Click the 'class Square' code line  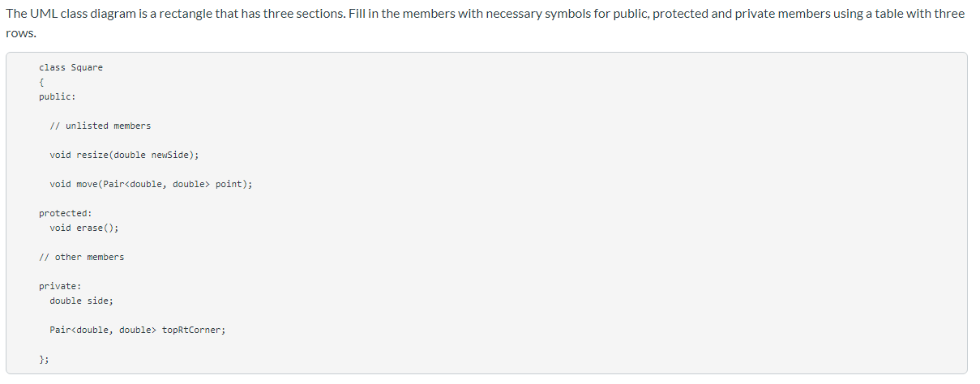tap(71, 67)
